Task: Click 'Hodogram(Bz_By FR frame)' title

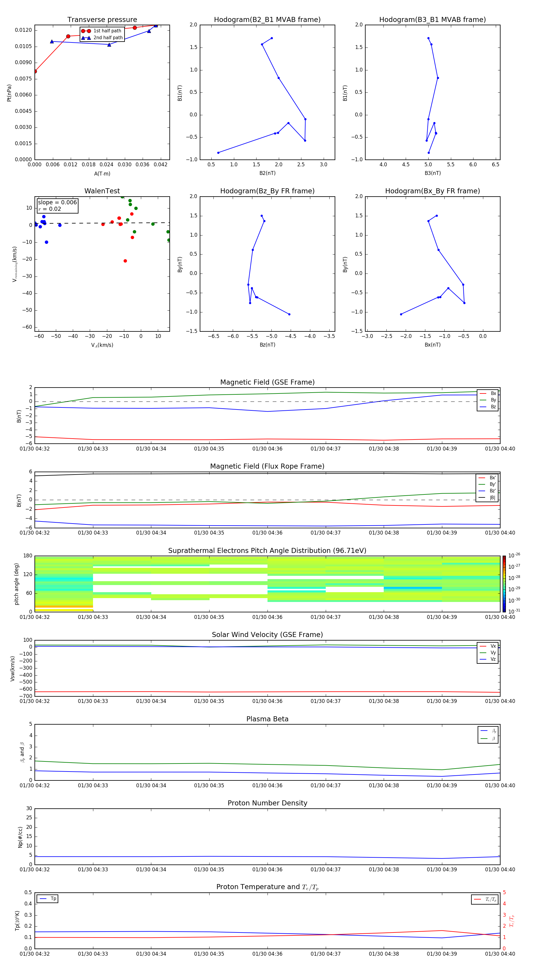Action: 267,191
